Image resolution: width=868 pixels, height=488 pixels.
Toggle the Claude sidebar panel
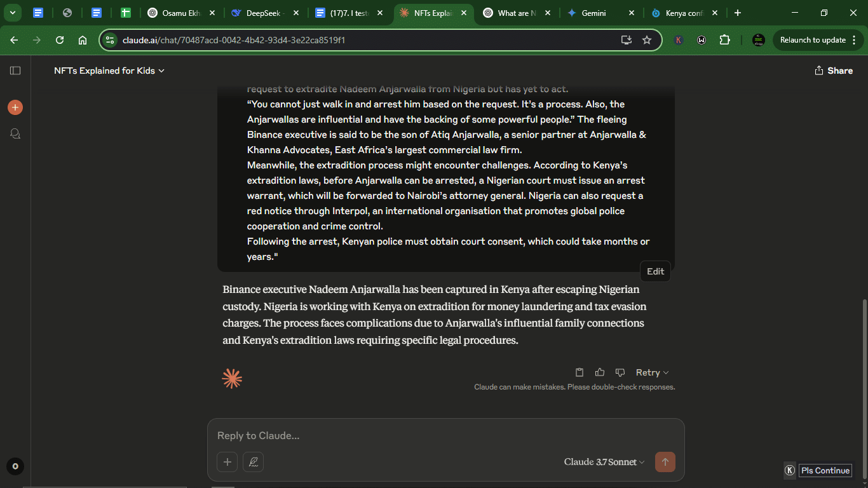(x=15, y=71)
